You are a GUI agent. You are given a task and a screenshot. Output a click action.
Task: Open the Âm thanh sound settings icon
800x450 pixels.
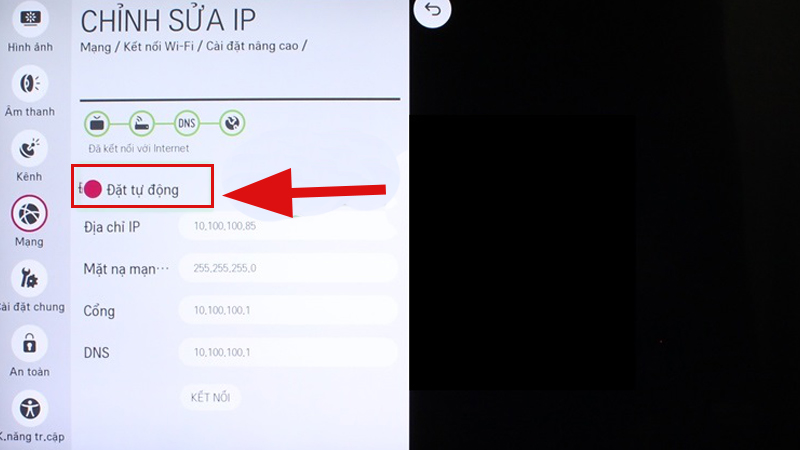point(30,83)
